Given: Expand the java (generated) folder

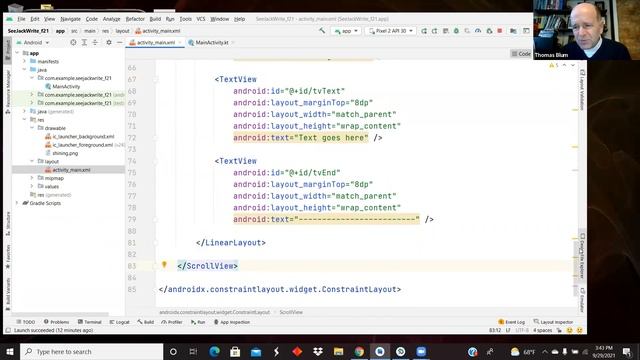Looking at the screenshot, I should (x=24, y=111).
